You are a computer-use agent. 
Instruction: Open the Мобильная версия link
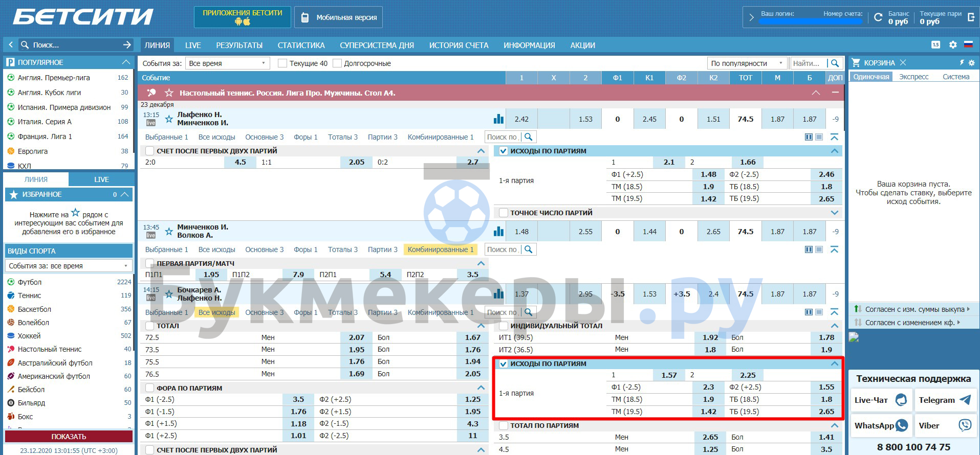point(339,17)
